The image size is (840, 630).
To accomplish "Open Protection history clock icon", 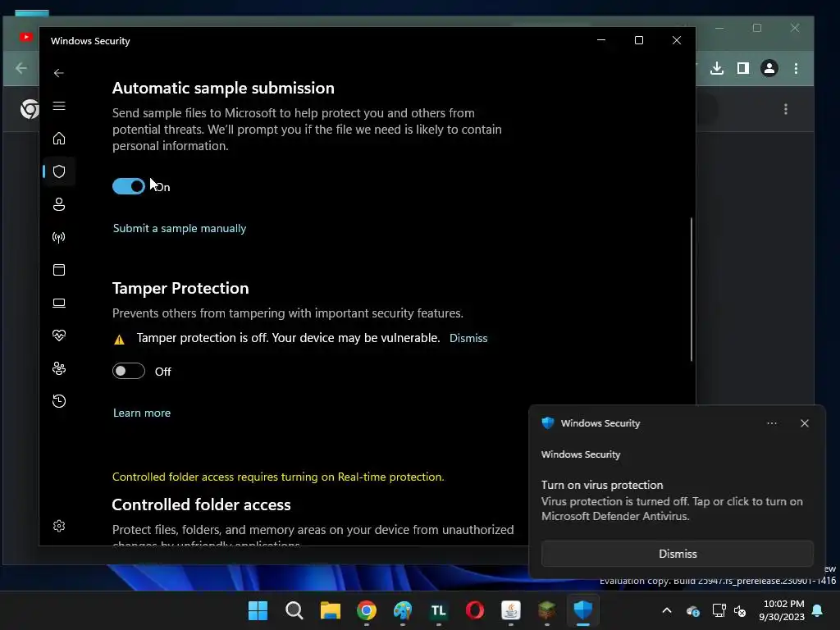I will pos(59,401).
